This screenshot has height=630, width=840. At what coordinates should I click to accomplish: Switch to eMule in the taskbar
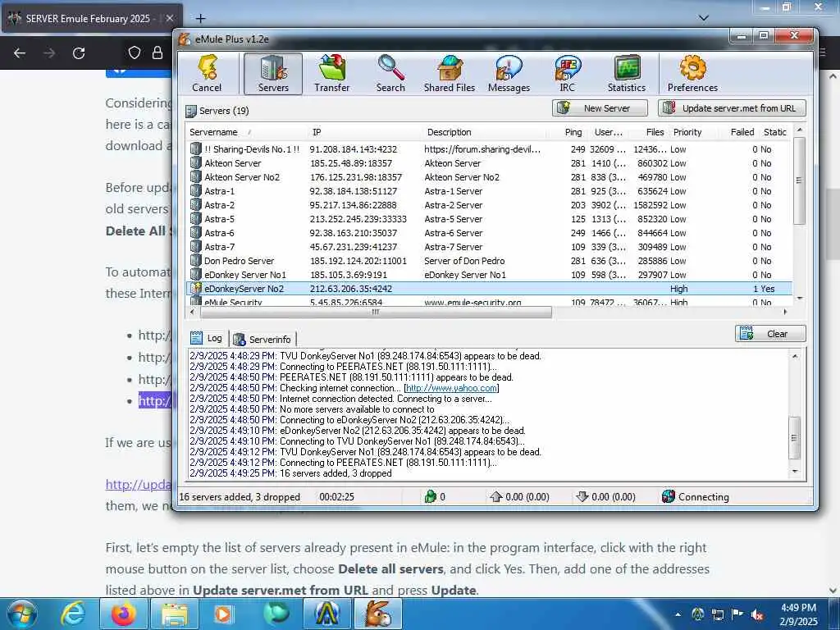click(x=378, y=614)
